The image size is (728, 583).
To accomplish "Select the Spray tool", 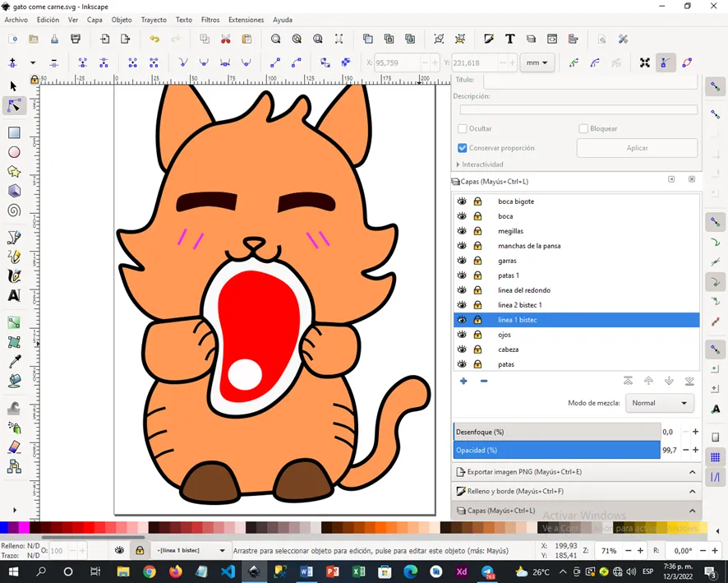I will coord(14,428).
